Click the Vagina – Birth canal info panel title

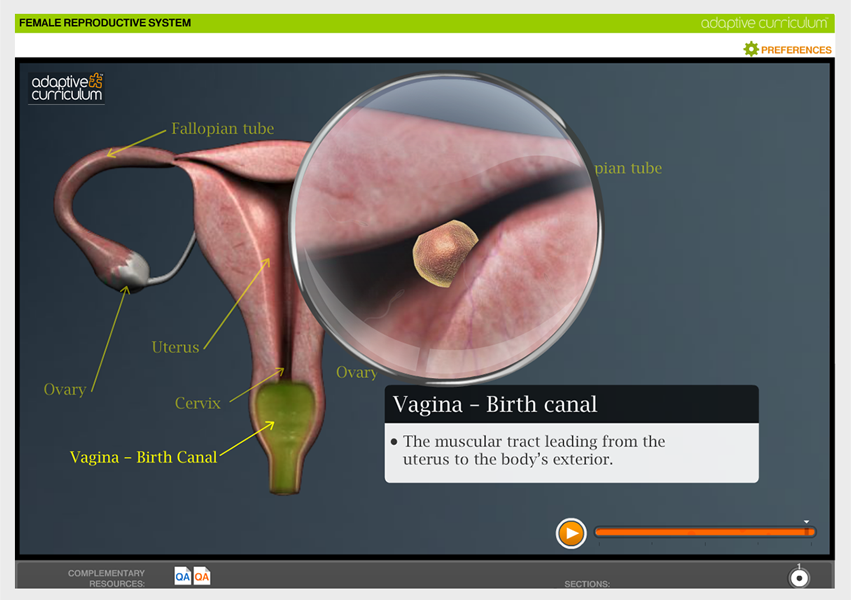tap(495, 404)
